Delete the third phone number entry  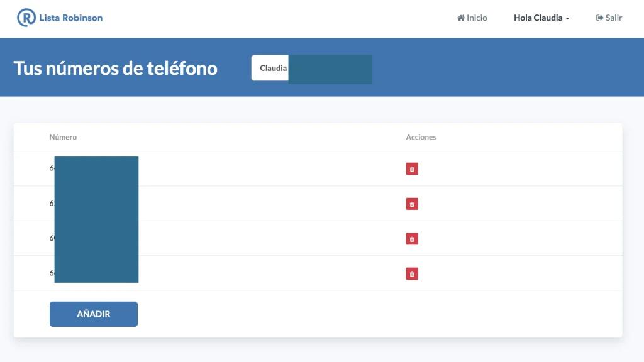pyautogui.click(x=412, y=239)
